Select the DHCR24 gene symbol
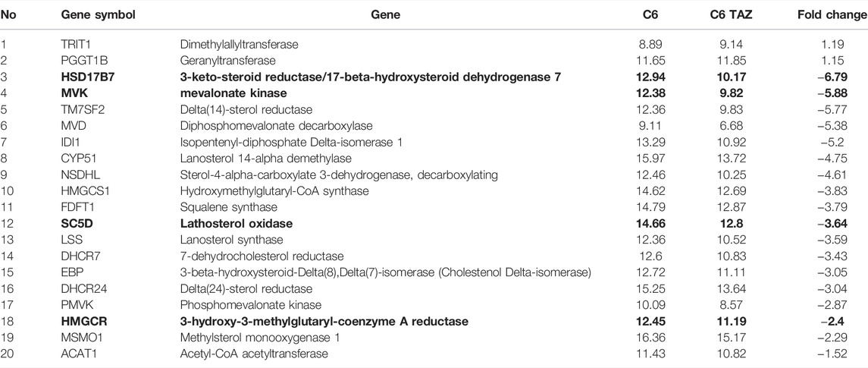 tap(79, 289)
